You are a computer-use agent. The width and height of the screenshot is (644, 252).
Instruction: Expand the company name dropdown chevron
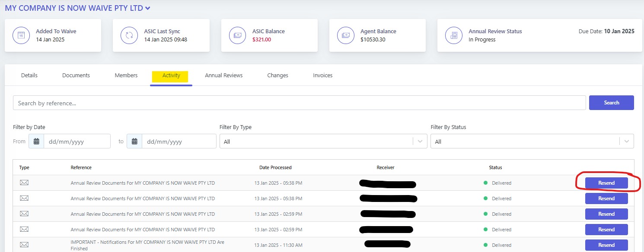tap(148, 8)
